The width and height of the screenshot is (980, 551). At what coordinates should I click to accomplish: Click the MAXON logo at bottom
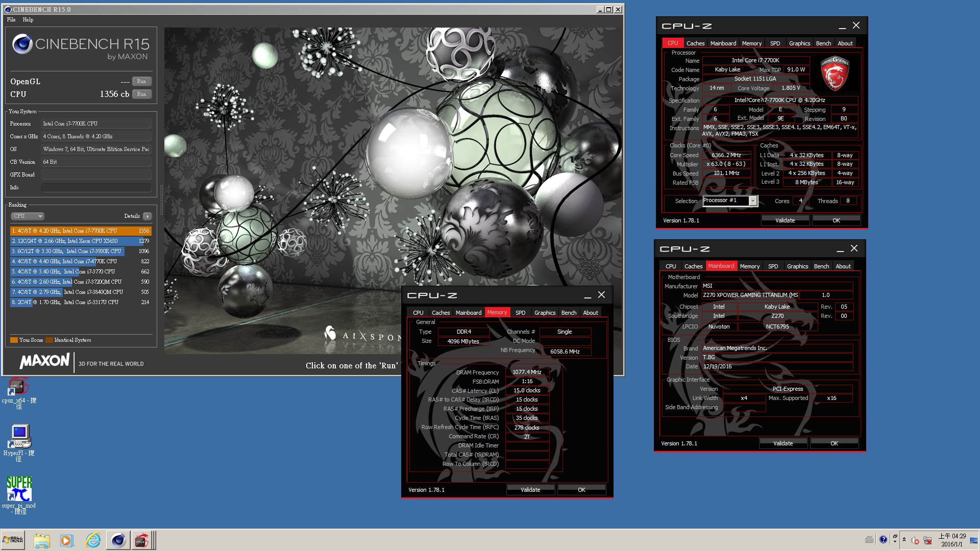pos(44,361)
